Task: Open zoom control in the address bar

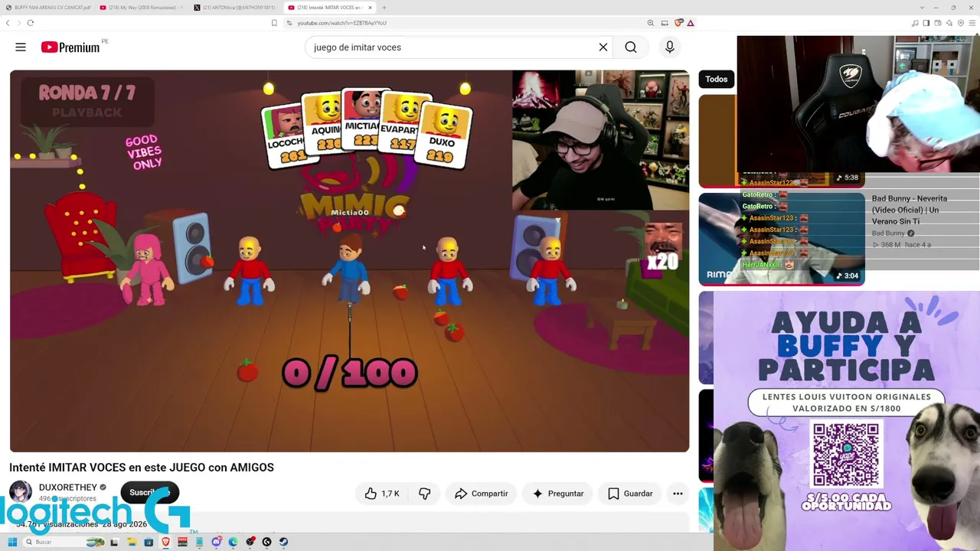Action: pyautogui.click(x=651, y=23)
